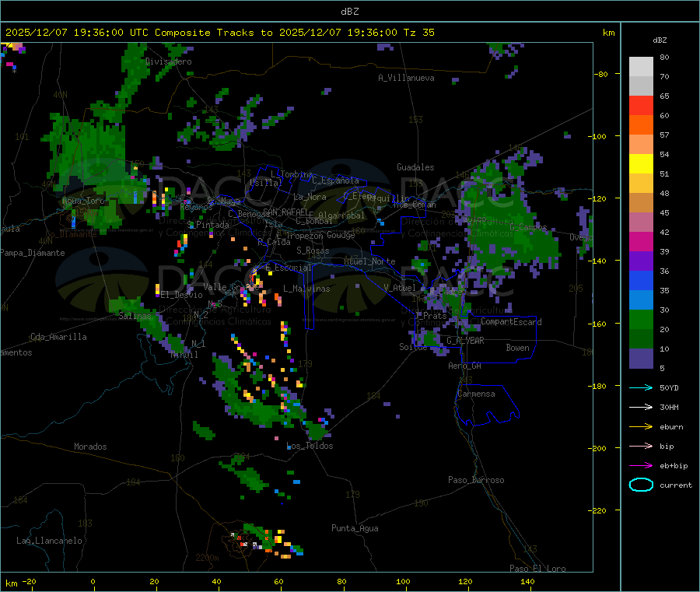Click the Carmensa place label
Image resolution: width=700 pixels, height=592 pixels.
click(x=476, y=394)
